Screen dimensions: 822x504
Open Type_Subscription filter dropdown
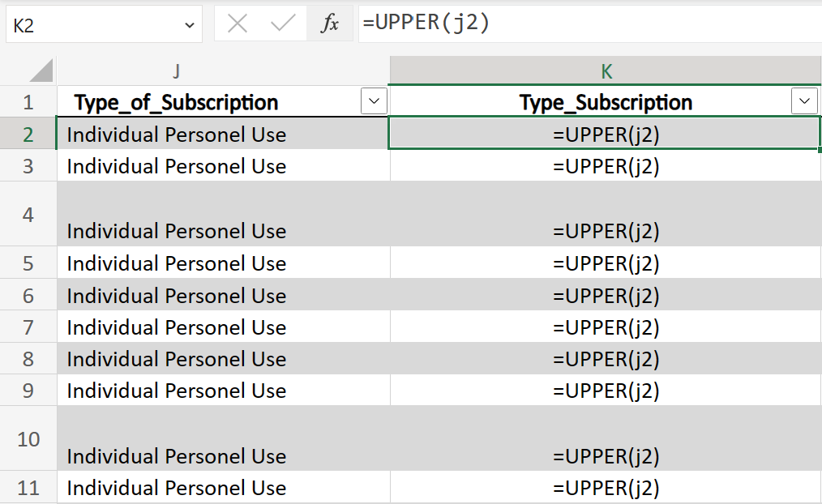coord(804,101)
